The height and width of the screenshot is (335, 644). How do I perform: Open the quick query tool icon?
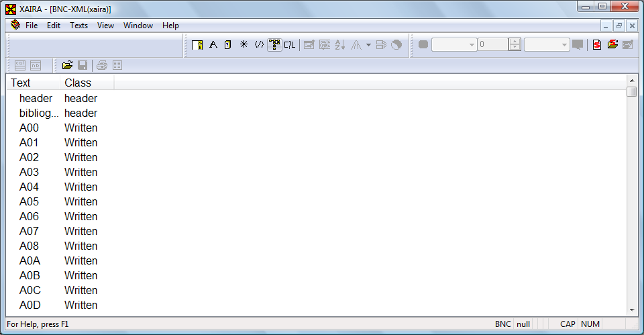197,45
